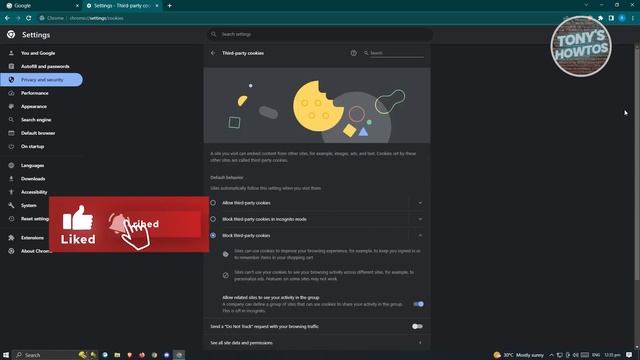Toggle Allow related sites to see activity

click(x=418, y=304)
